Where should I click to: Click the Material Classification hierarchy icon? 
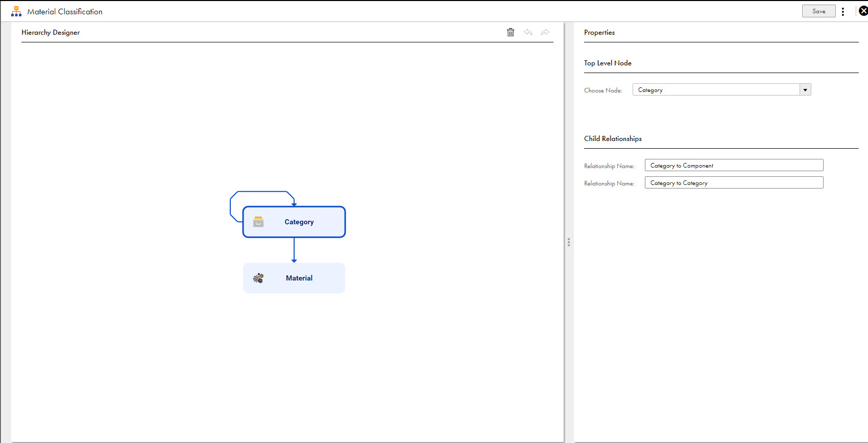coord(16,11)
